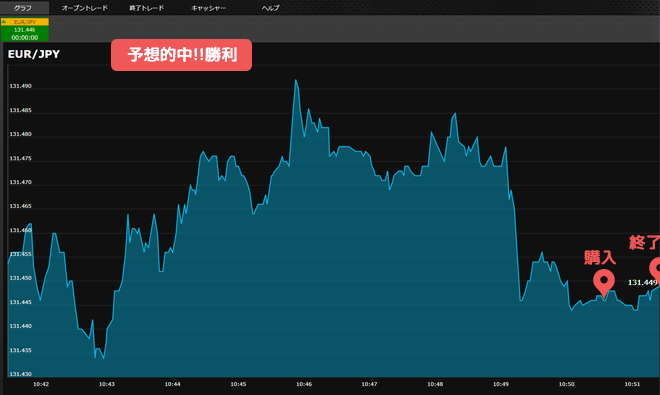
Task: Click the 131.490 price axis label
Action: [20, 86]
